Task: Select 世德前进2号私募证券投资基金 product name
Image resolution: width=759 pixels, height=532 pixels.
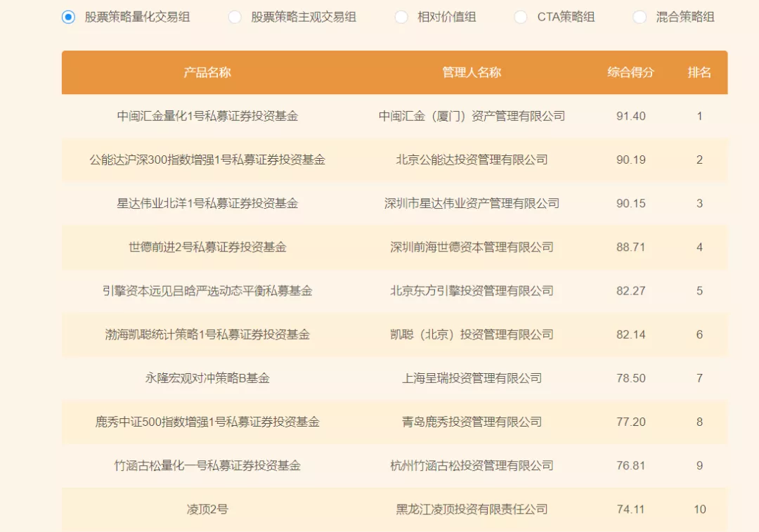Action: pos(207,247)
